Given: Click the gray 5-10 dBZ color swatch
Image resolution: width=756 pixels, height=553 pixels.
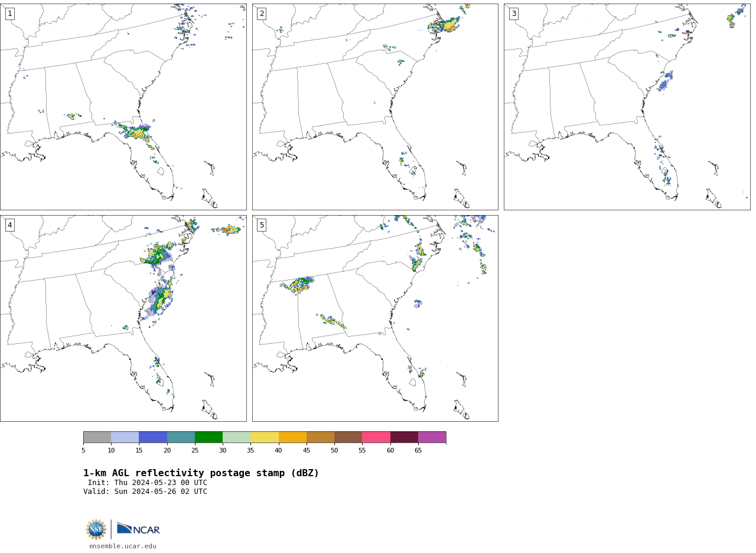Looking at the screenshot, I should [97, 437].
